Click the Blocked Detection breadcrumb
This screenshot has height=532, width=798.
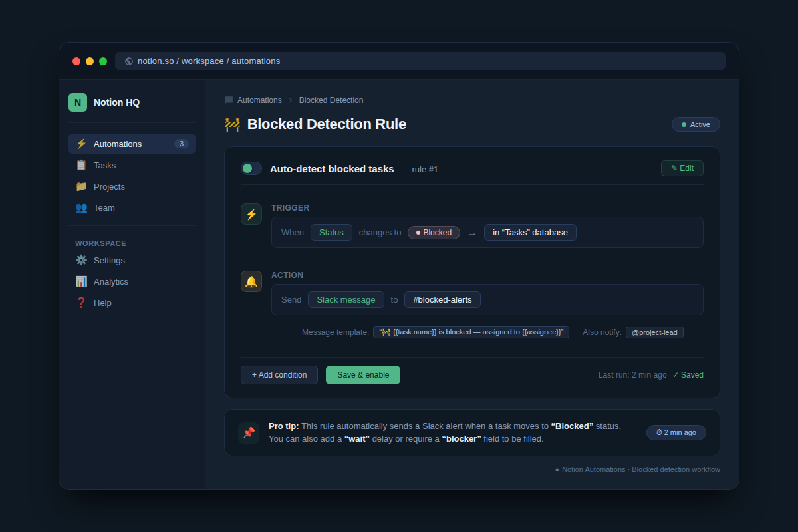331,100
